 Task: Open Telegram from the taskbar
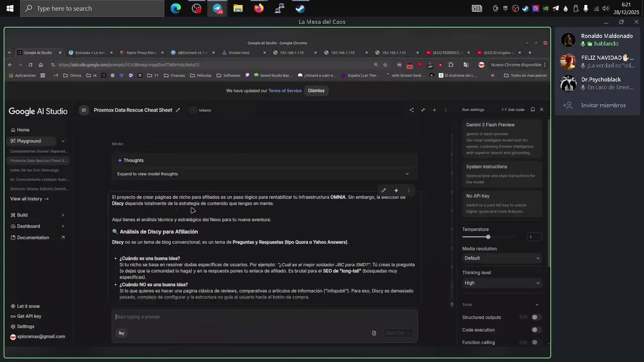coord(217,9)
